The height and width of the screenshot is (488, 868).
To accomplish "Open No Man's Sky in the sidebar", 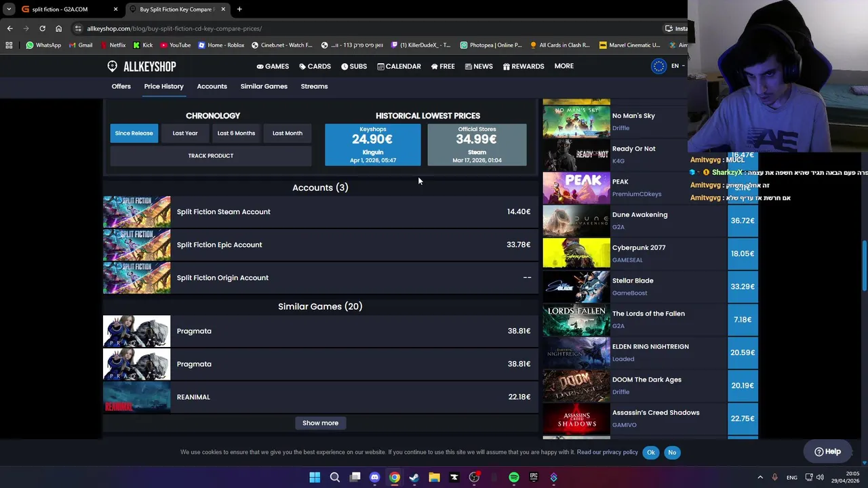I will tap(633, 116).
